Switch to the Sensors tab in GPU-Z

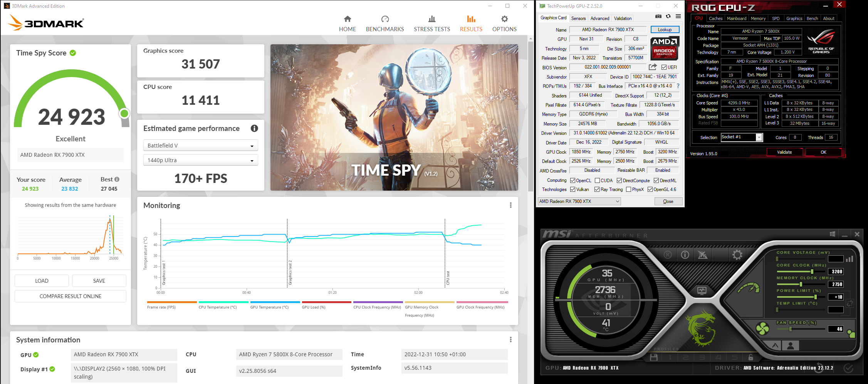pyautogui.click(x=578, y=18)
